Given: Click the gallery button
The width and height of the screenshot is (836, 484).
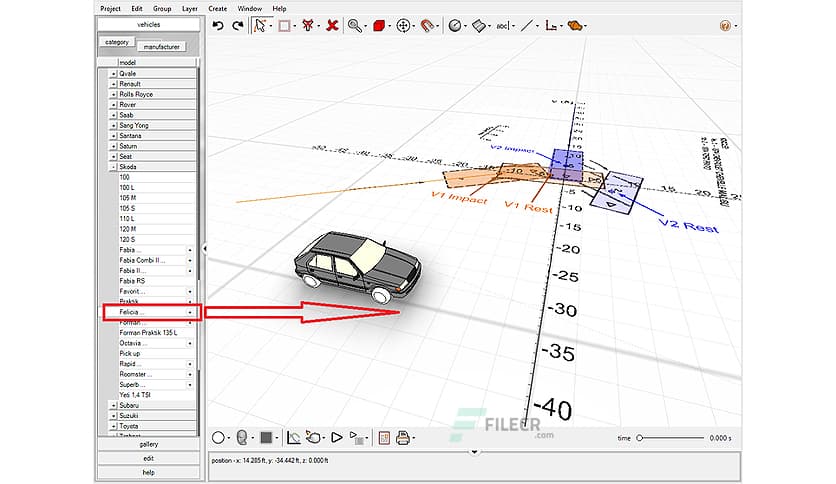Looking at the screenshot, I should click(x=148, y=444).
